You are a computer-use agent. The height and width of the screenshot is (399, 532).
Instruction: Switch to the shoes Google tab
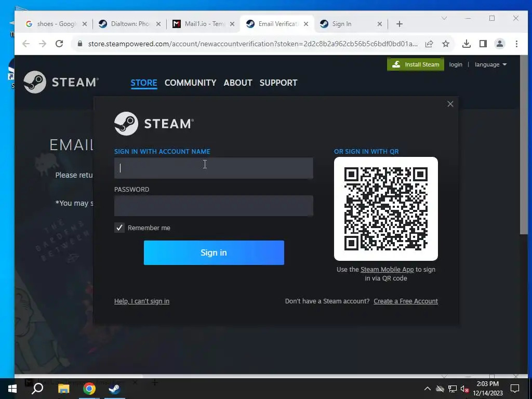56,24
